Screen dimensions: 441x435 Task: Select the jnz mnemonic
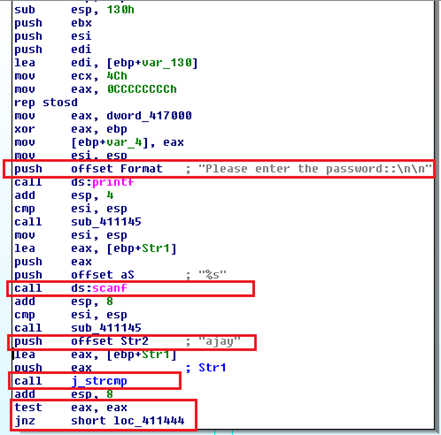point(24,421)
